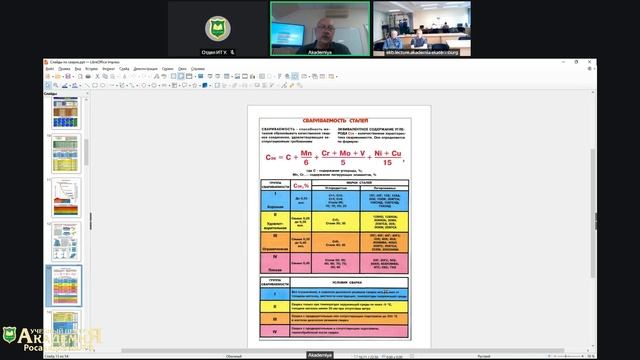The height and width of the screenshot is (360, 640).
Task: Open the Справка menu
Action: coord(198,69)
